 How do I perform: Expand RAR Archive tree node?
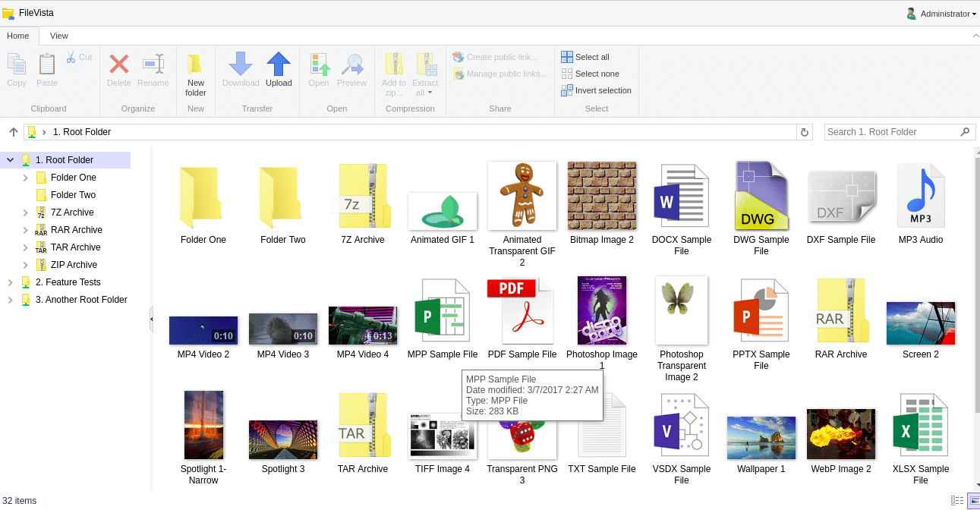click(25, 230)
